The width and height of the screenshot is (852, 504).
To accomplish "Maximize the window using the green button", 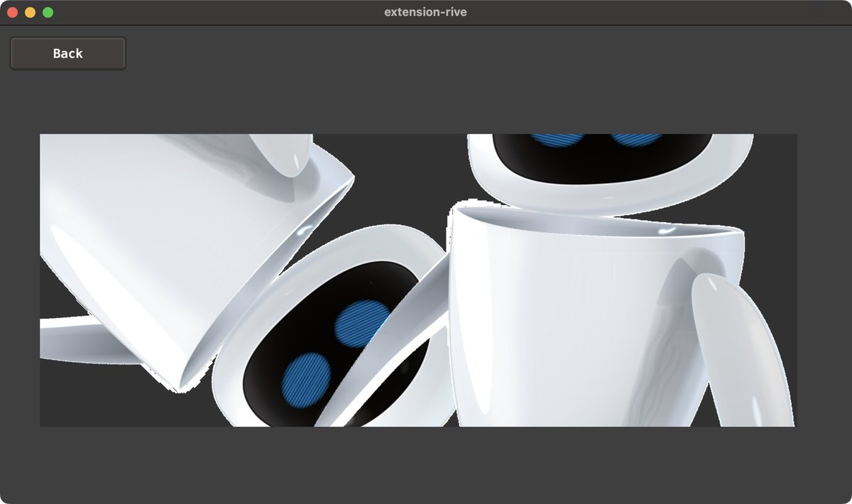I will (48, 12).
